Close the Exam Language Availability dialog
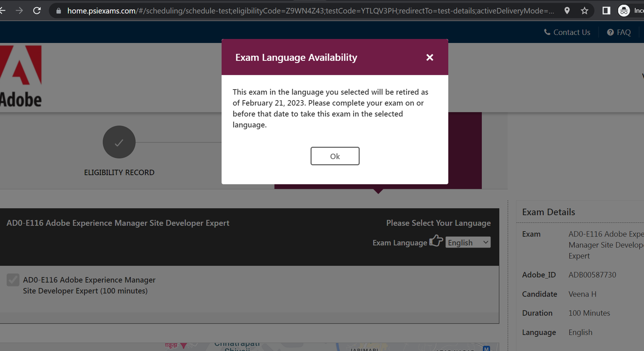Image resolution: width=644 pixels, height=351 pixels. pos(430,58)
